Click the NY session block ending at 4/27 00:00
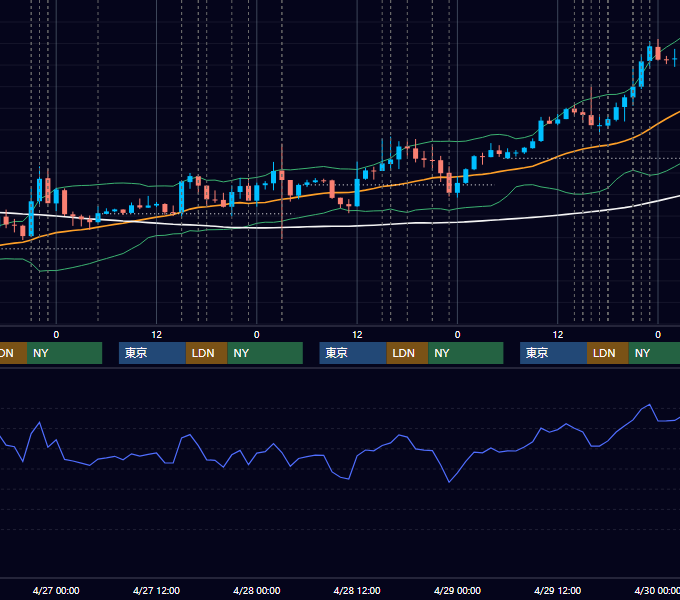Image resolution: width=680 pixels, height=600 pixels. point(64,353)
